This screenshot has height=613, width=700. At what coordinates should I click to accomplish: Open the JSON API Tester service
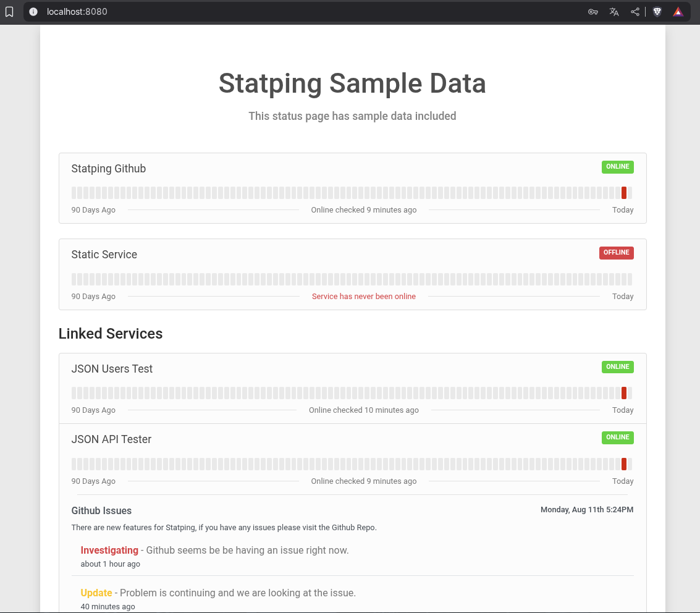point(111,439)
